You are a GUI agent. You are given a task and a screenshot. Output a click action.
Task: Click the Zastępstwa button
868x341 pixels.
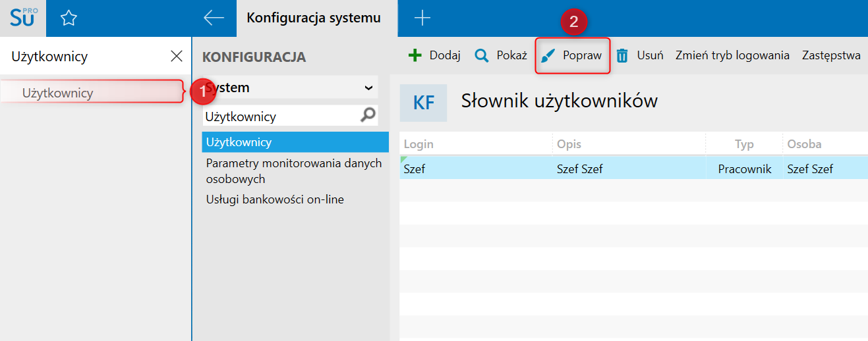[x=831, y=55]
